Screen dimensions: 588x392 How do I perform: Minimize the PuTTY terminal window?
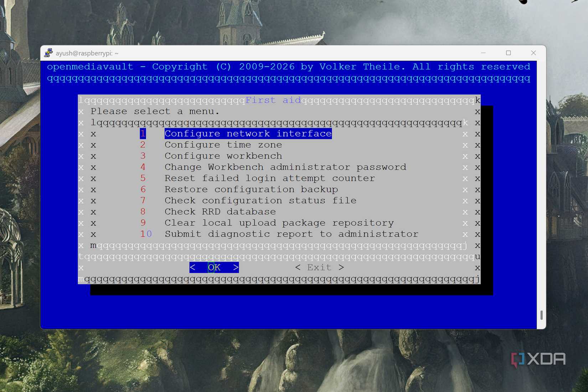tap(483, 53)
